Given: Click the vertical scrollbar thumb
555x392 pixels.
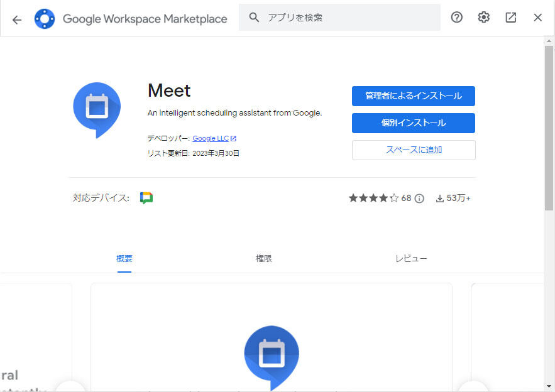Looking at the screenshot, I should [549, 128].
